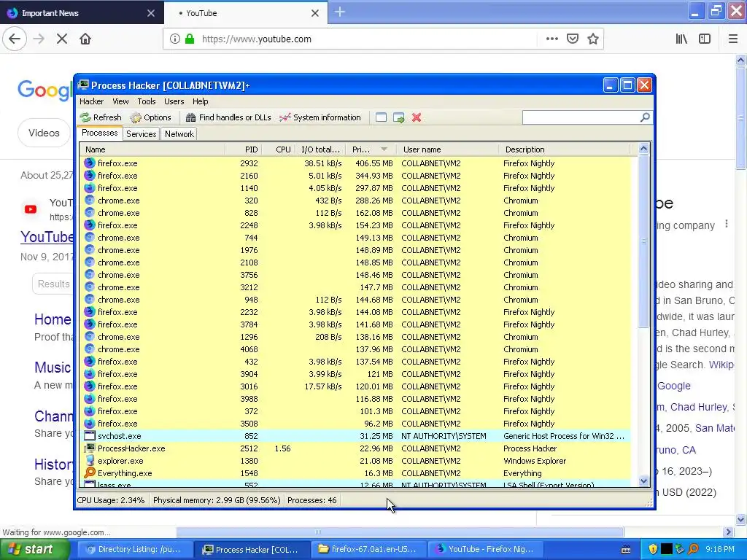Viewport: 747px width, 560px height.
Task: Click the Videos filter on Google page
Action: [44, 133]
